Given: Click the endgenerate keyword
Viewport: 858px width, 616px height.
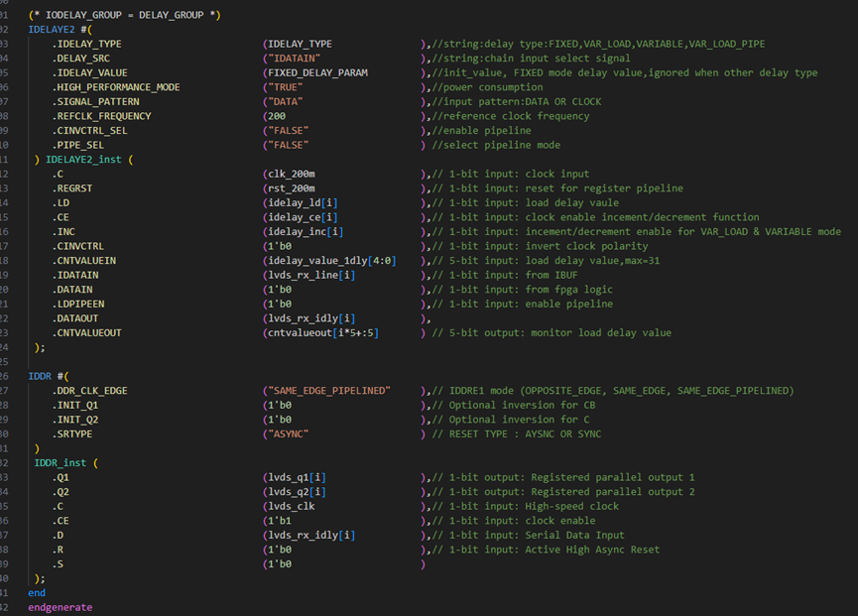Looking at the screenshot, I should point(61,608).
